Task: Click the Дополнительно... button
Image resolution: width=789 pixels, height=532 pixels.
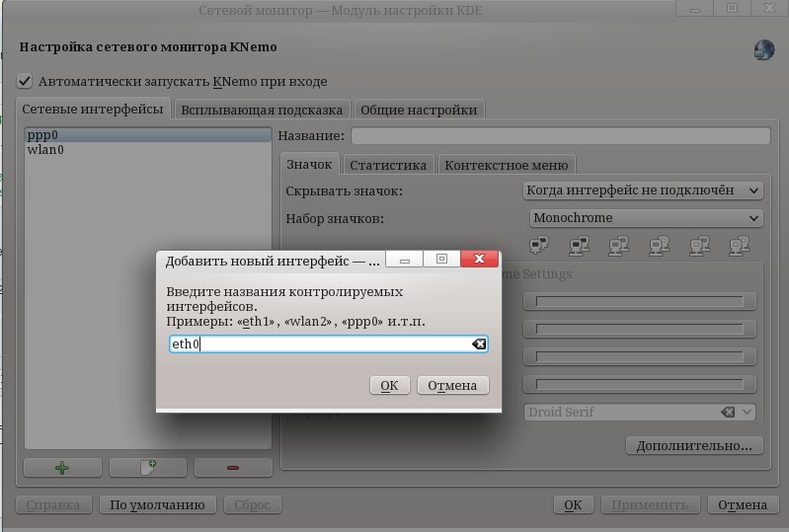Action: (x=694, y=445)
